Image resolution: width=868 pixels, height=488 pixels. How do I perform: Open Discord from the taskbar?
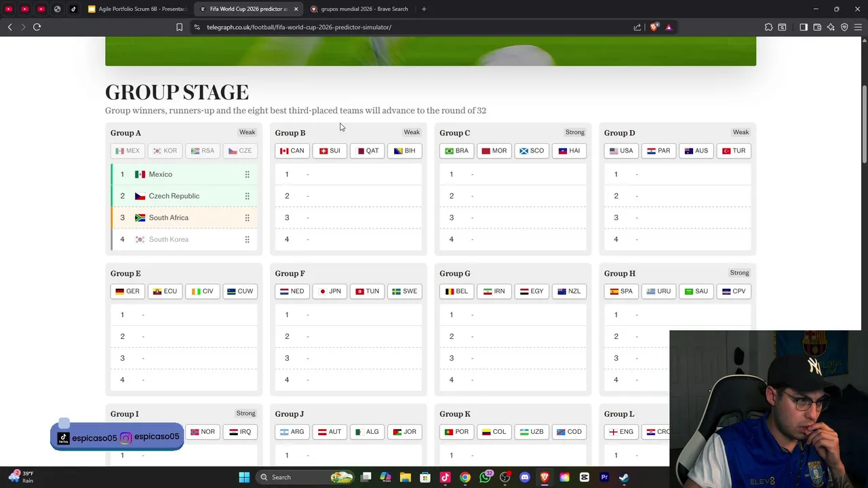pyautogui.click(x=524, y=477)
